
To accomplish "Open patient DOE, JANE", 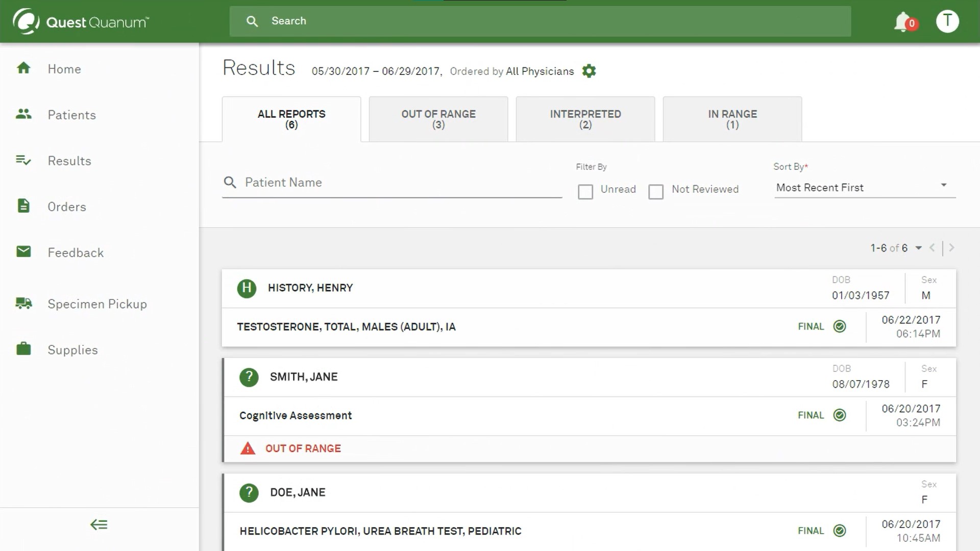I will tap(298, 492).
